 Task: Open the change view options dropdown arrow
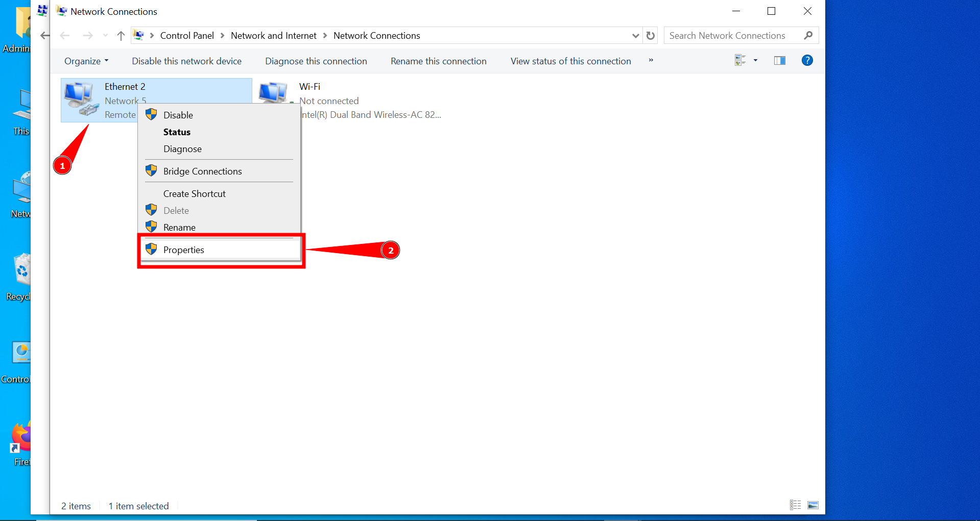pos(755,61)
